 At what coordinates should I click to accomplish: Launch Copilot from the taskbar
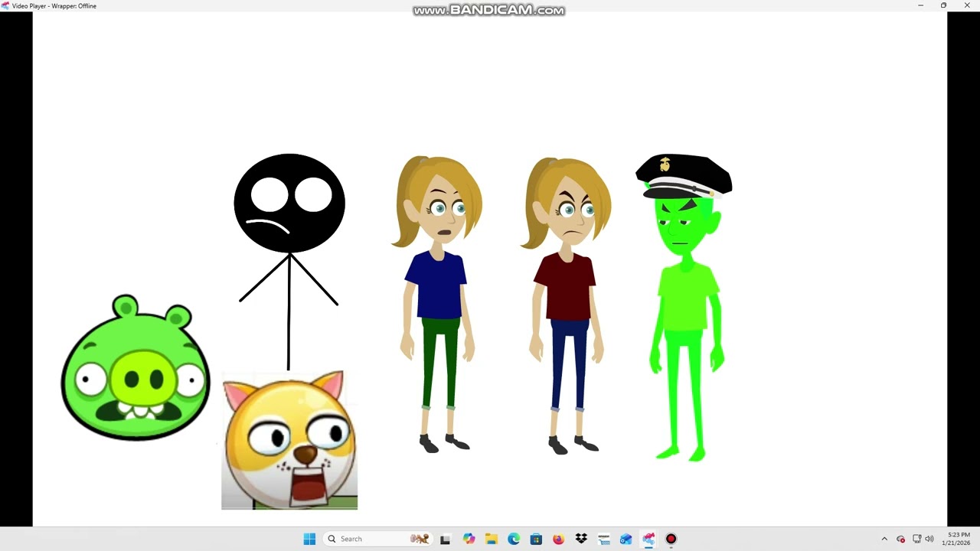(469, 539)
